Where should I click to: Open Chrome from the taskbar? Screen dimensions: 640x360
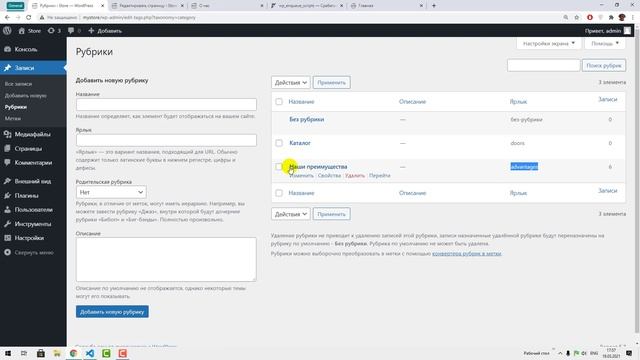tap(73, 353)
